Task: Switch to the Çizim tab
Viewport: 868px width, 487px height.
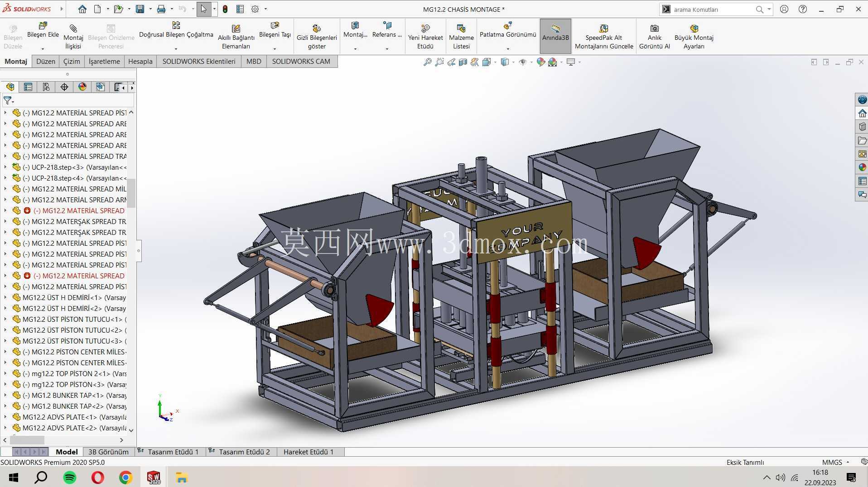Action: 71,62
